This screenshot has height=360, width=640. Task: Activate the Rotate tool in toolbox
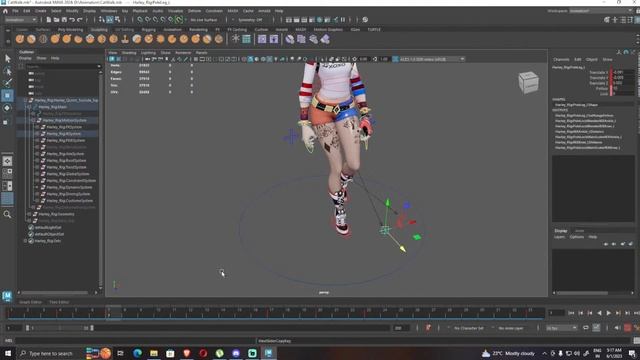(x=7, y=108)
